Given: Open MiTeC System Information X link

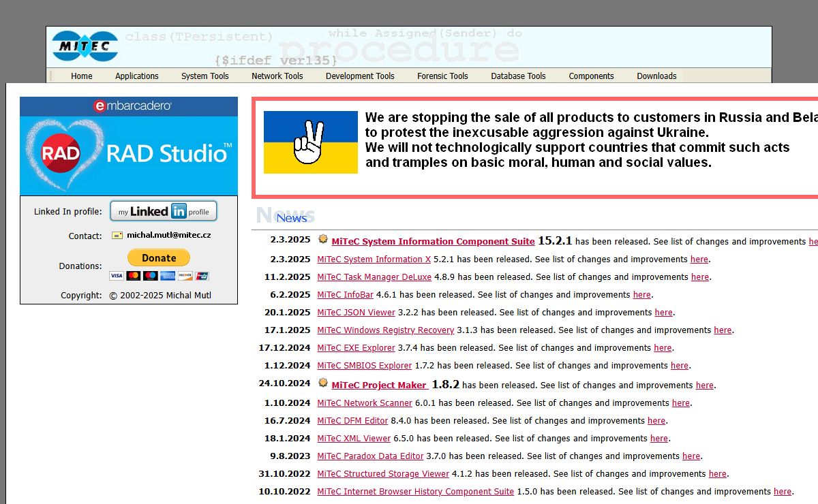Looking at the screenshot, I should pyautogui.click(x=374, y=259).
